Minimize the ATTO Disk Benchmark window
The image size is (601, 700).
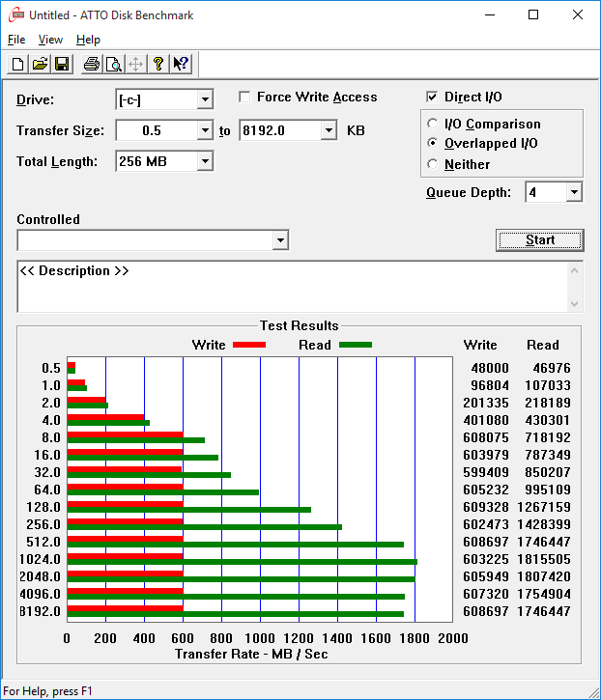pos(490,14)
